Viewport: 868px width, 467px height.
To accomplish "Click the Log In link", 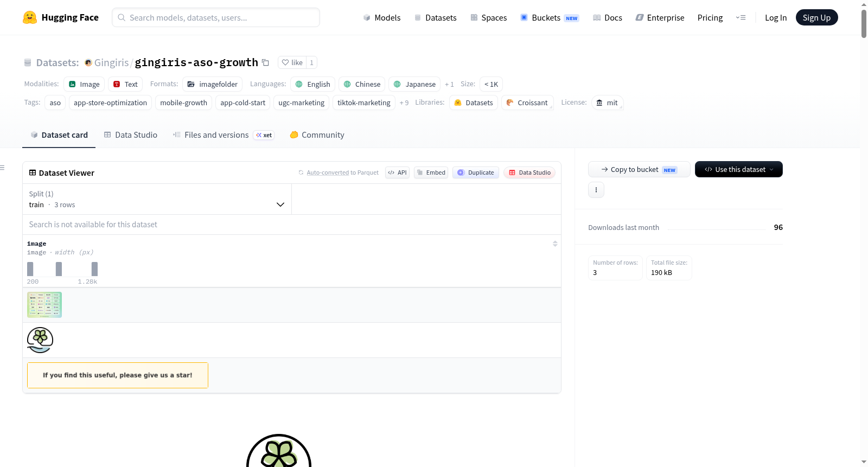I will point(776,17).
